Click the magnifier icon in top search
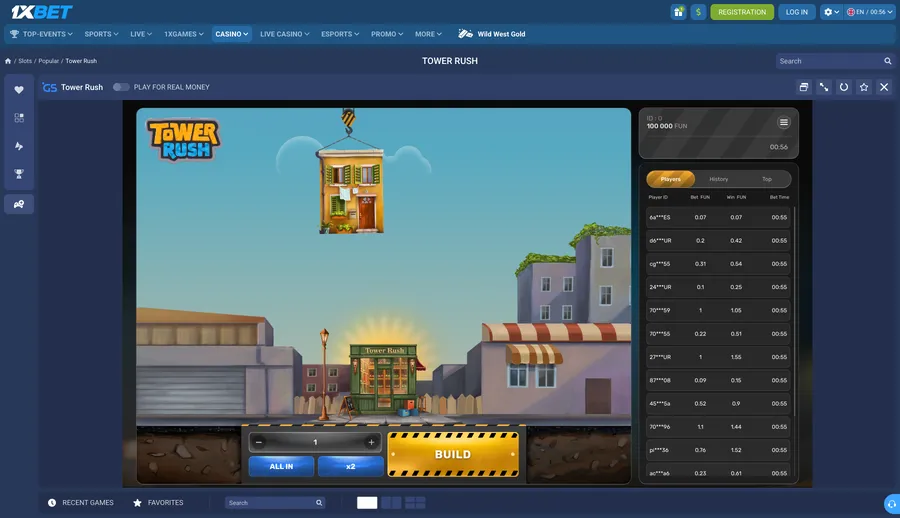 tap(888, 61)
